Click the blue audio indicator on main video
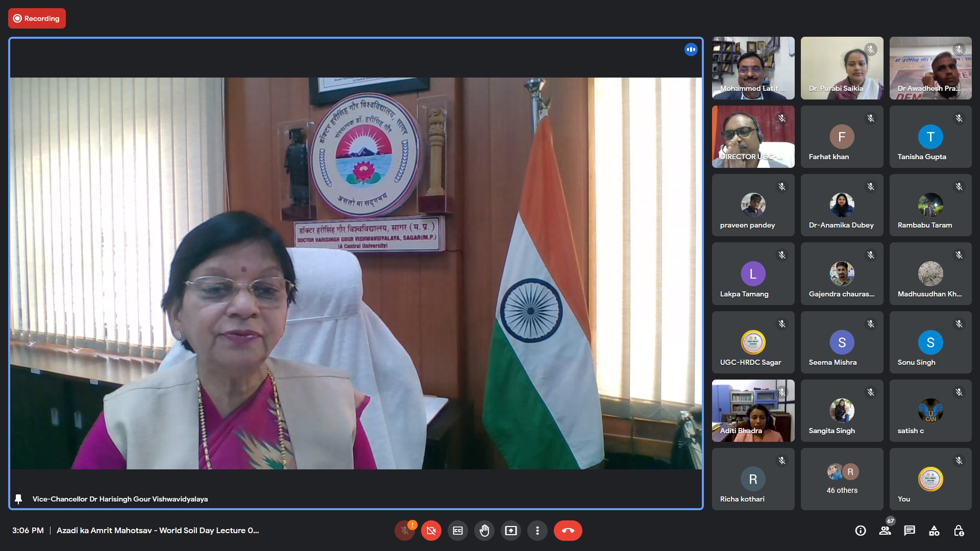 691,49
